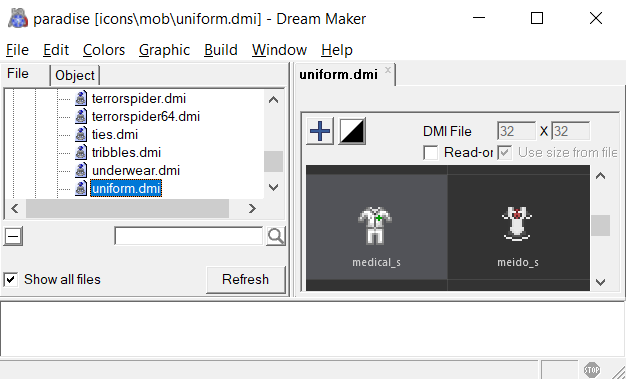Select the medical_s uniform sprite
The image size is (626, 379).
(376, 226)
